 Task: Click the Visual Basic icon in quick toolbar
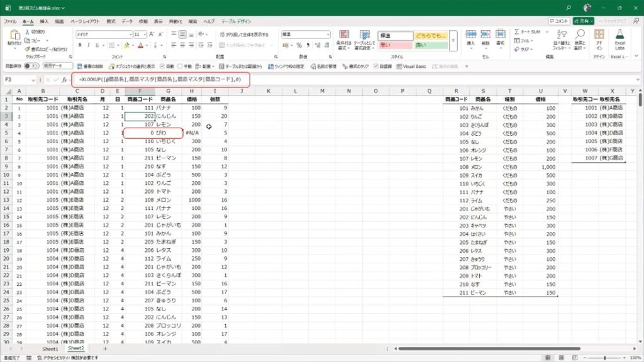(411, 66)
